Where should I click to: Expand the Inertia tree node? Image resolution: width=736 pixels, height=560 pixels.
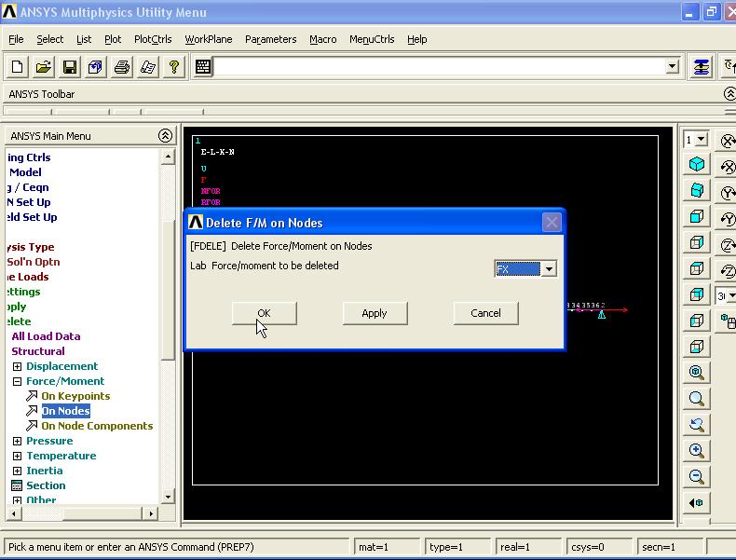(17, 471)
